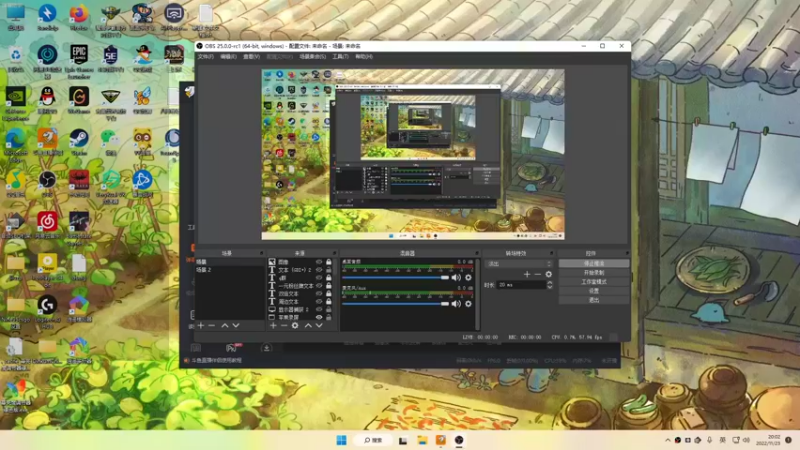800x450 pixels.
Task: Remove selected source with minus icon
Action: coord(284,326)
